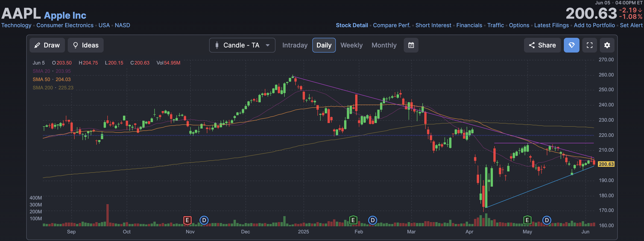
Task: Open the USA country link
Action: (104, 25)
